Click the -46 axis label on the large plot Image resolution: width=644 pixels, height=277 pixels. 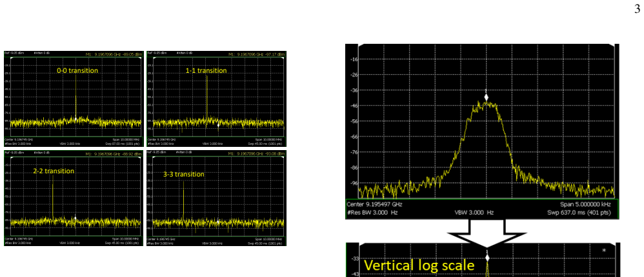pos(354,106)
